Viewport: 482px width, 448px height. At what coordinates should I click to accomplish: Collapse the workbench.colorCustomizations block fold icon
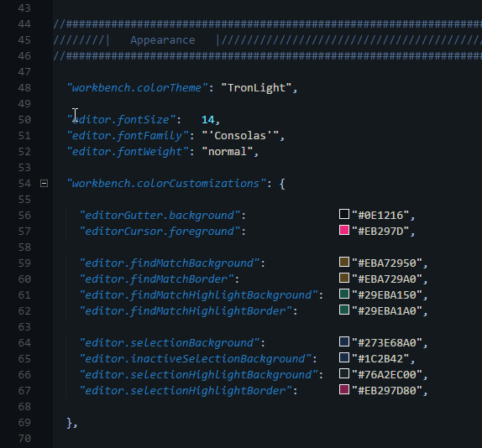click(45, 184)
